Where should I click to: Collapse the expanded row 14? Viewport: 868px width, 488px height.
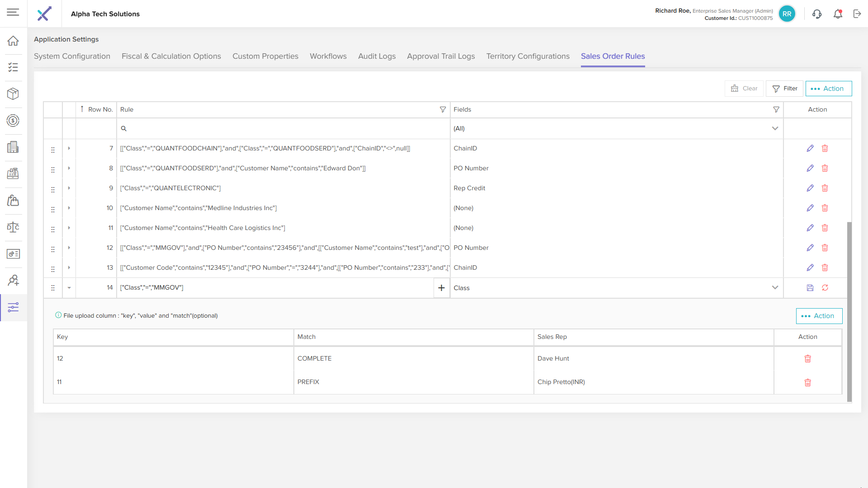point(69,288)
